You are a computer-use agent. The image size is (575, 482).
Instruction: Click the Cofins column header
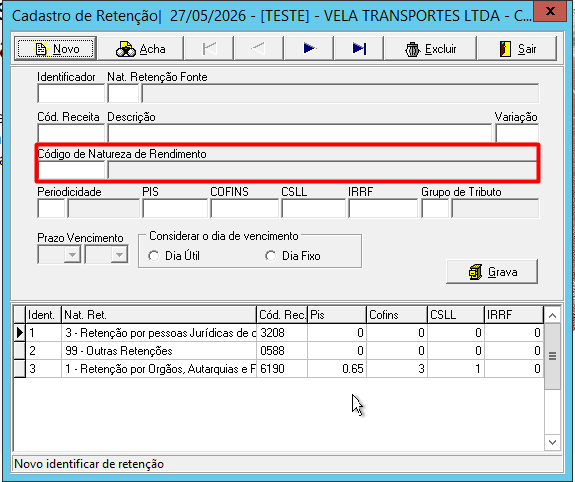397,315
